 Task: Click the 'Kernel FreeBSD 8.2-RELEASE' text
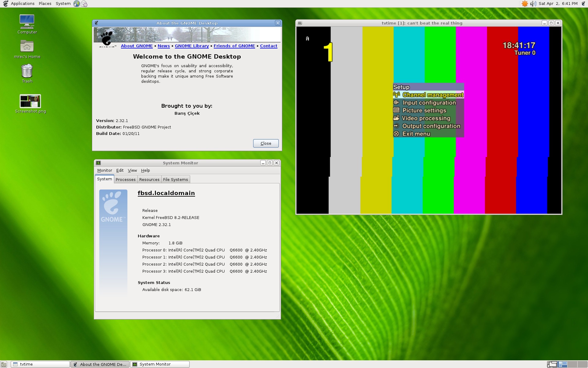click(x=171, y=218)
